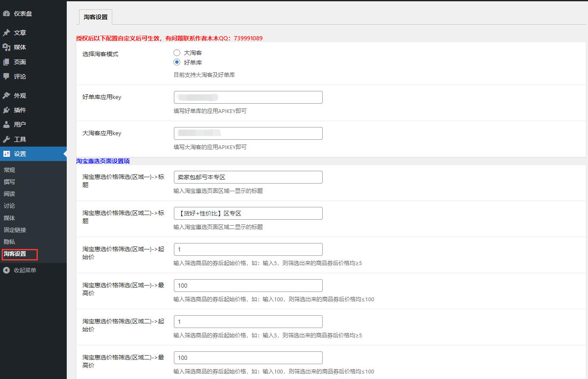Click the Pages icon in sidebar
The height and width of the screenshot is (379, 588).
click(x=6, y=62)
